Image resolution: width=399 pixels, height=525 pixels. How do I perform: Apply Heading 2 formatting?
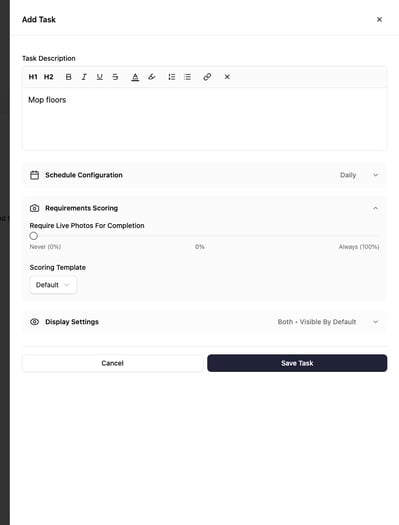click(x=49, y=77)
